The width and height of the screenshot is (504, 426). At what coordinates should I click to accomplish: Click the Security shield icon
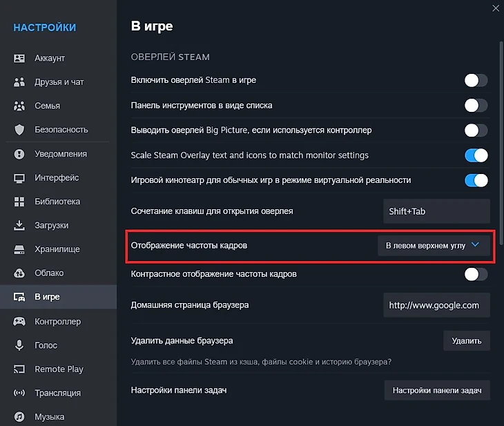(x=19, y=130)
